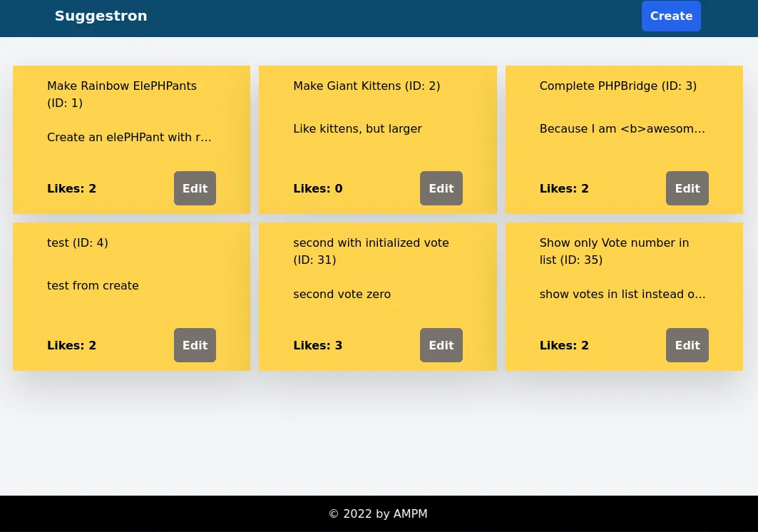Click Likes: 2 on the test card
The height and width of the screenshot is (532, 758).
(x=71, y=345)
